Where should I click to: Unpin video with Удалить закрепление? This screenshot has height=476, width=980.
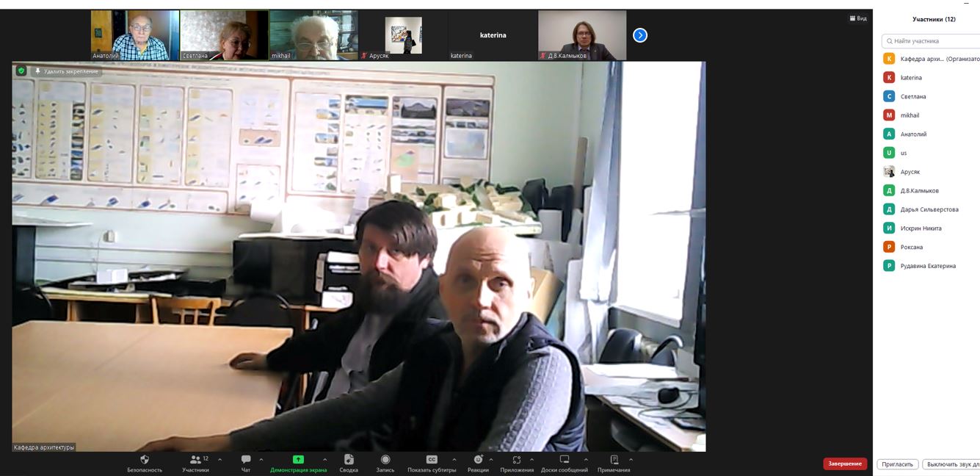(x=66, y=71)
